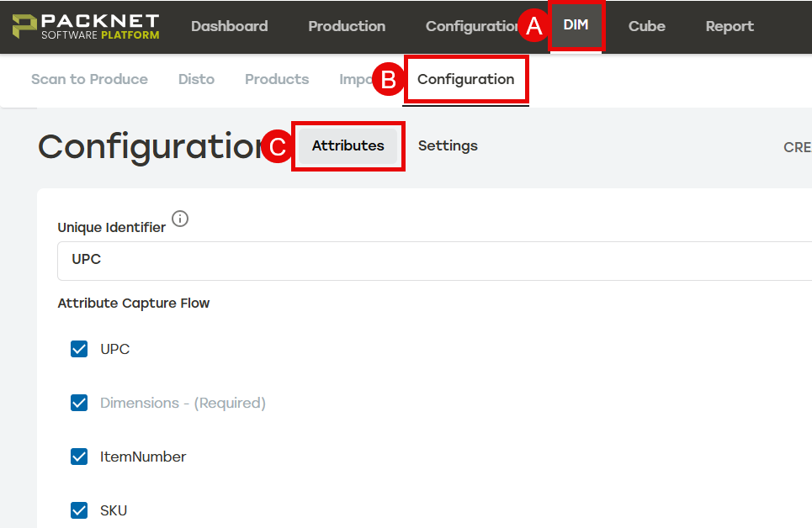The width and height of the screenshot is (812, 528).
Task: Navigate to the Dashboard menu
Action: 229,26
